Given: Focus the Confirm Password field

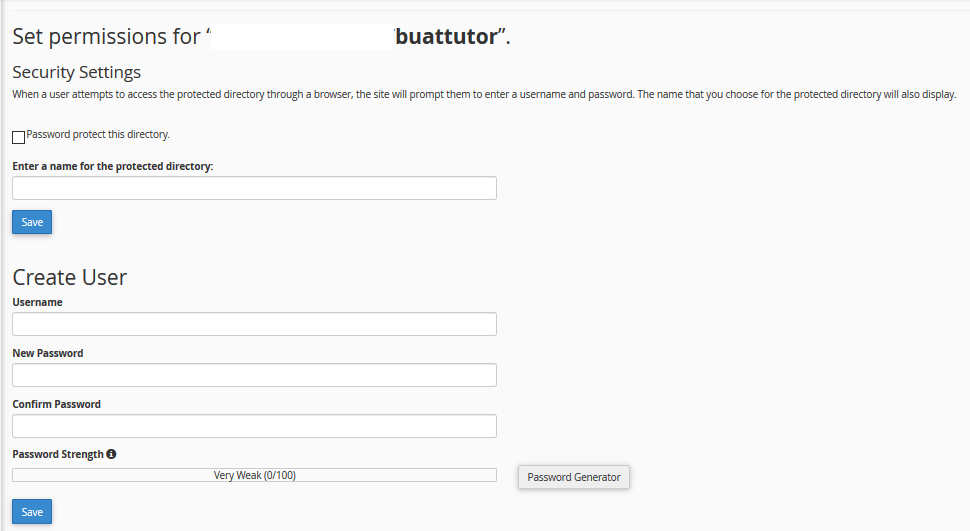Looking at the screenshot, I should 254,426.
